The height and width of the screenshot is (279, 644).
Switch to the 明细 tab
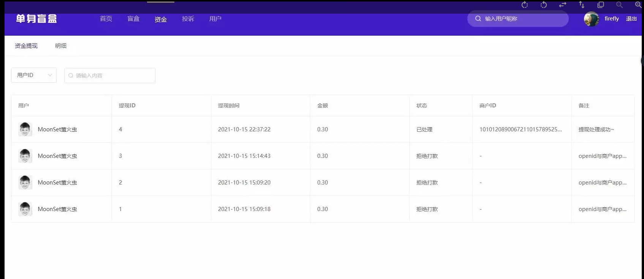(61, 46)
